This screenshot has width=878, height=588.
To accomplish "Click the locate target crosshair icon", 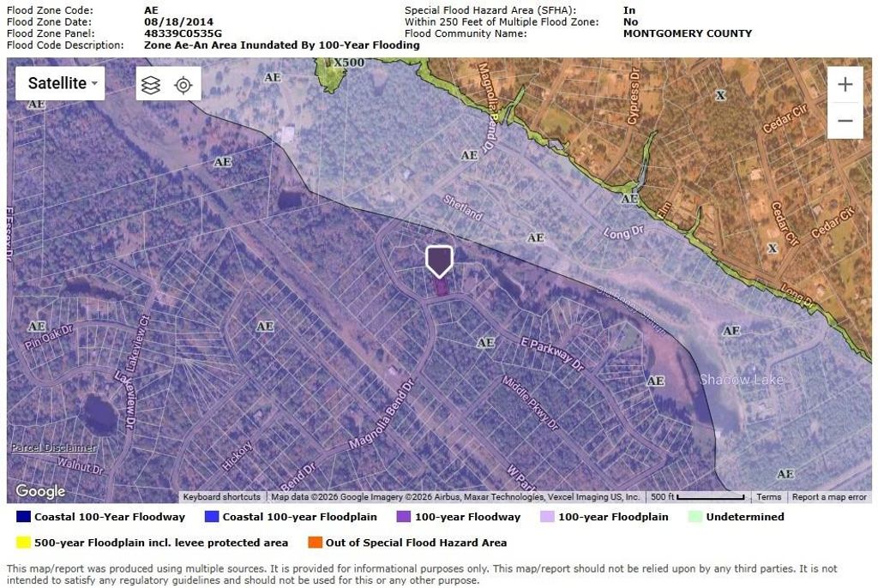I will pos(183,84).
